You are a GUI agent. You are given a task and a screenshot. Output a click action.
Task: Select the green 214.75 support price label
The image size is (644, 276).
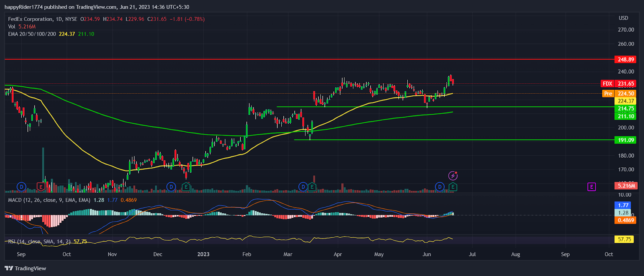[625, 109]
